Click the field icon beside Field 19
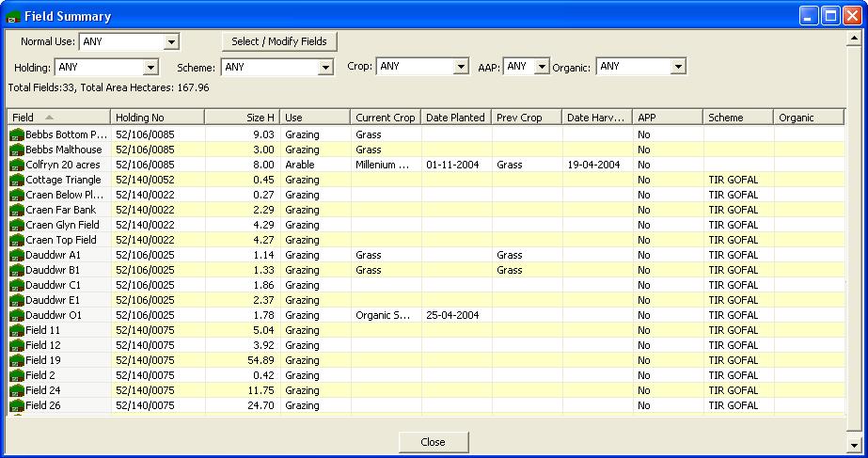The image size is (868, 458). [x=17, y=360]
